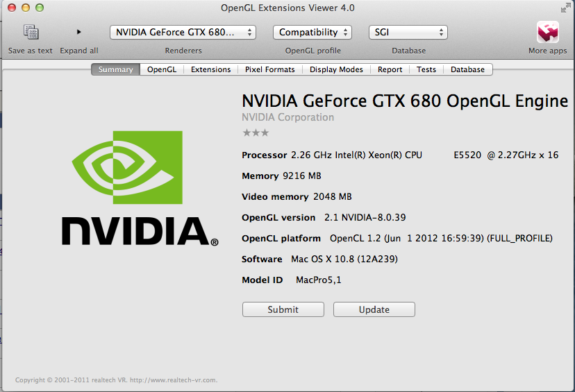575x392 pixels.
Task: Click the Expand all arrow icon
Action: coord(79,32)
